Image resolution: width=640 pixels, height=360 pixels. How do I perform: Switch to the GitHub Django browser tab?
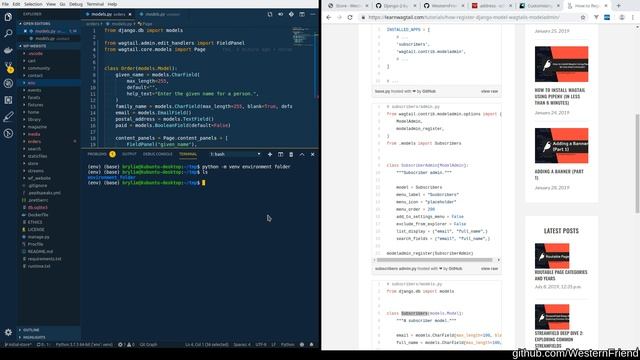[396, 6]
